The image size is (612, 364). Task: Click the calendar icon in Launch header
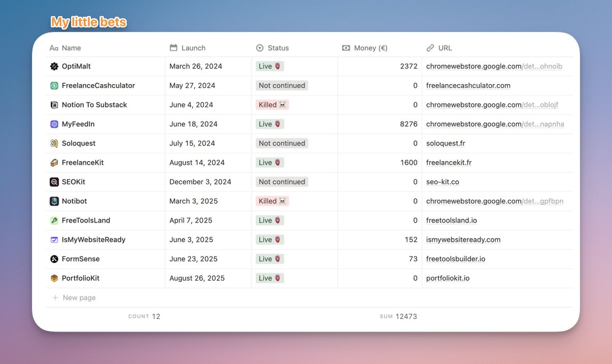(173, 48)
